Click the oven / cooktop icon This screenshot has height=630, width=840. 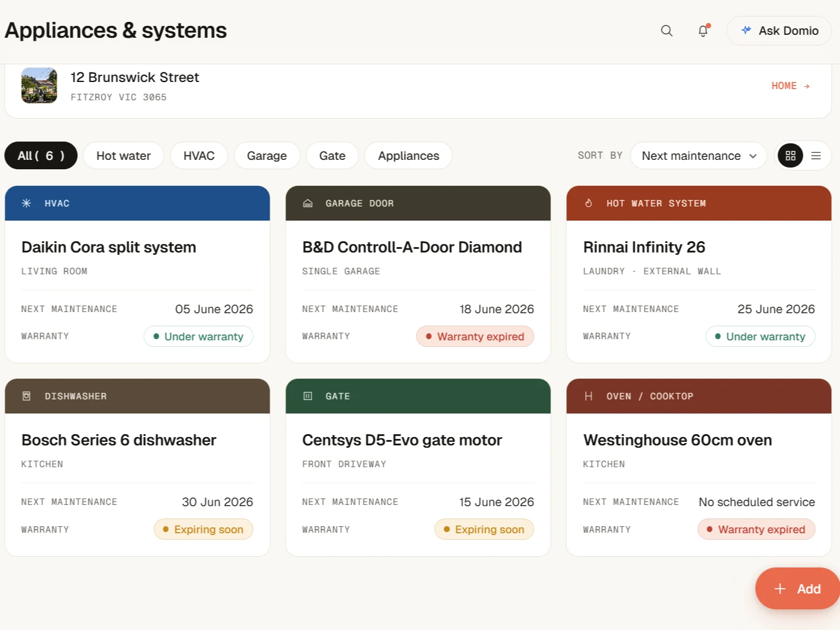(588, 396)
